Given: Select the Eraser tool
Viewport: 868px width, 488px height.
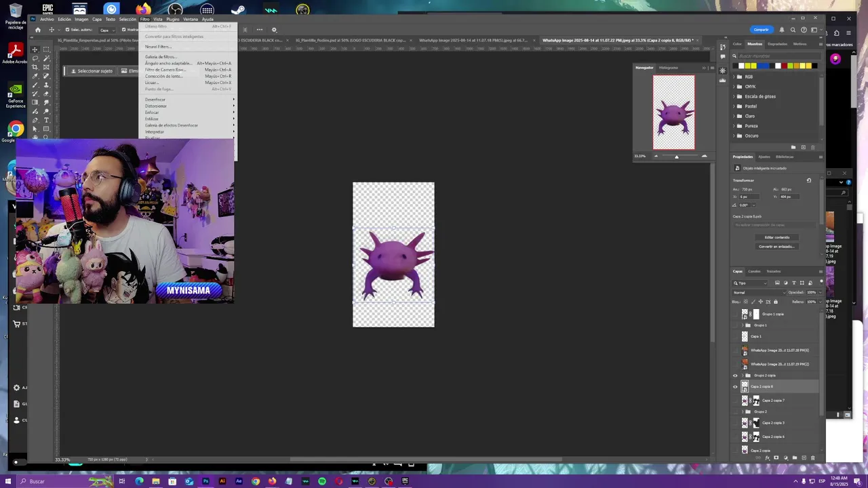Looking at the screenshot, I should tap(46, 94).
